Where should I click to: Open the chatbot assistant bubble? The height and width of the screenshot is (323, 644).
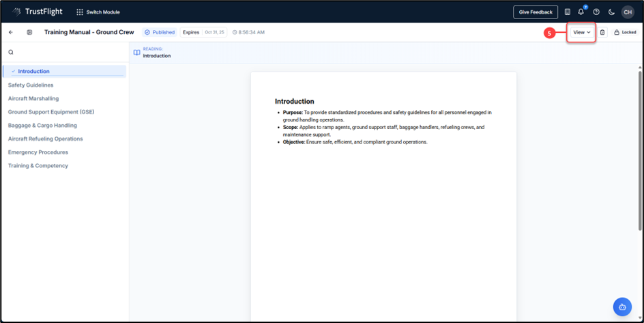pos(622,307)
